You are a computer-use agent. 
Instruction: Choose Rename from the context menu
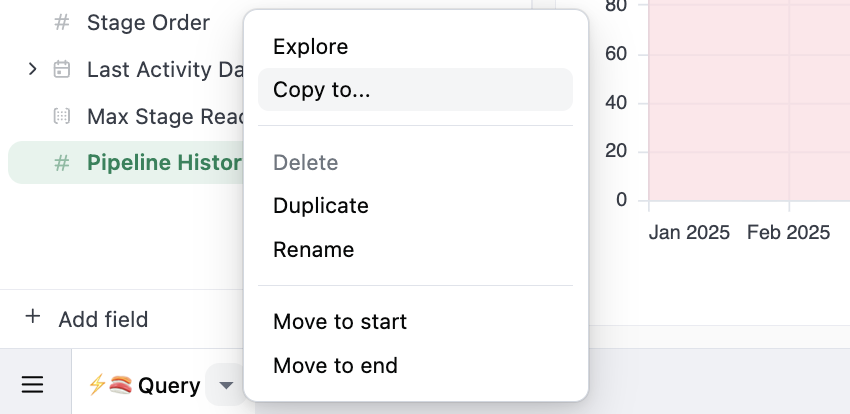[x=313, y=250]
